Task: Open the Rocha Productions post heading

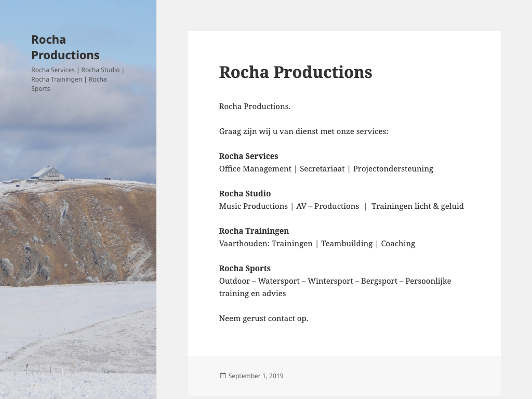Action: pyautogui.click(x=295, y=72)
